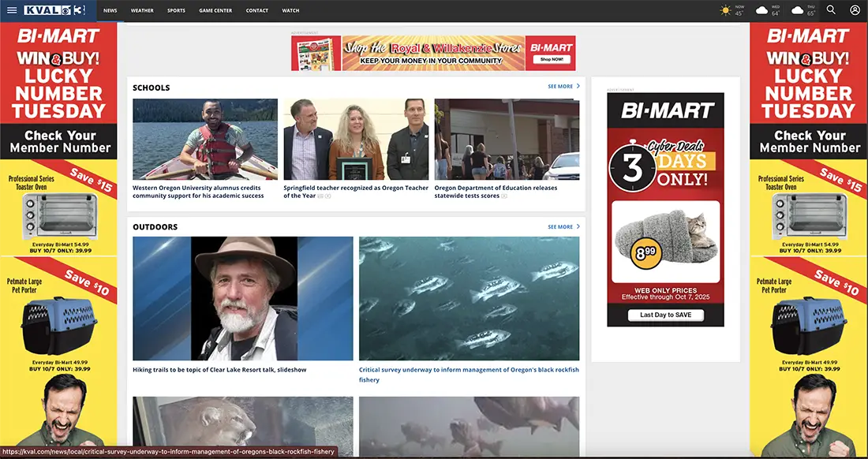868x459 pixels.
Task: Click the SCHOOLS section heading
Action: 152,88
